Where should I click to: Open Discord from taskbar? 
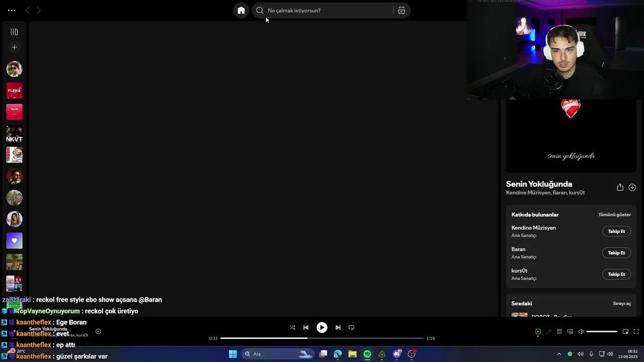coord(397,354)
